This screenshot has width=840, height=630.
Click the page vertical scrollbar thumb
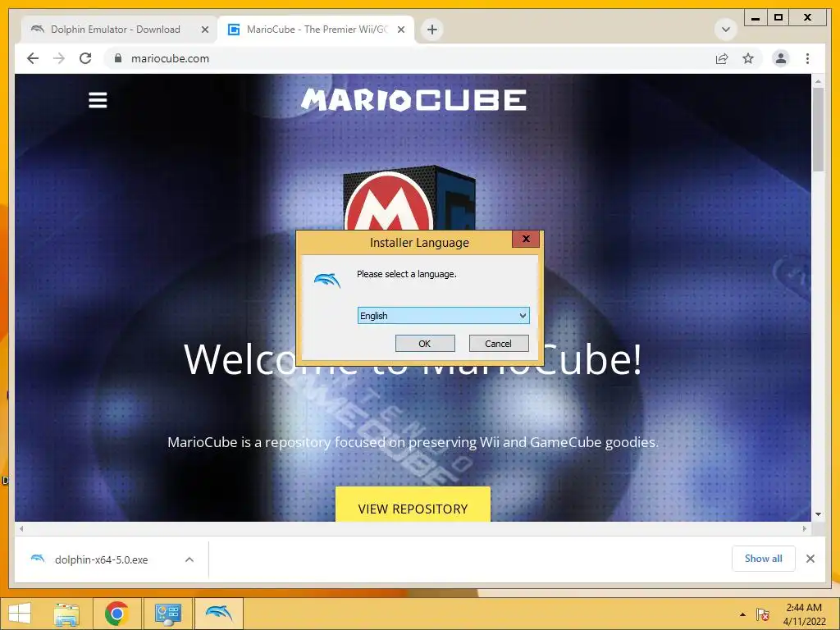[x=818, y=129]
